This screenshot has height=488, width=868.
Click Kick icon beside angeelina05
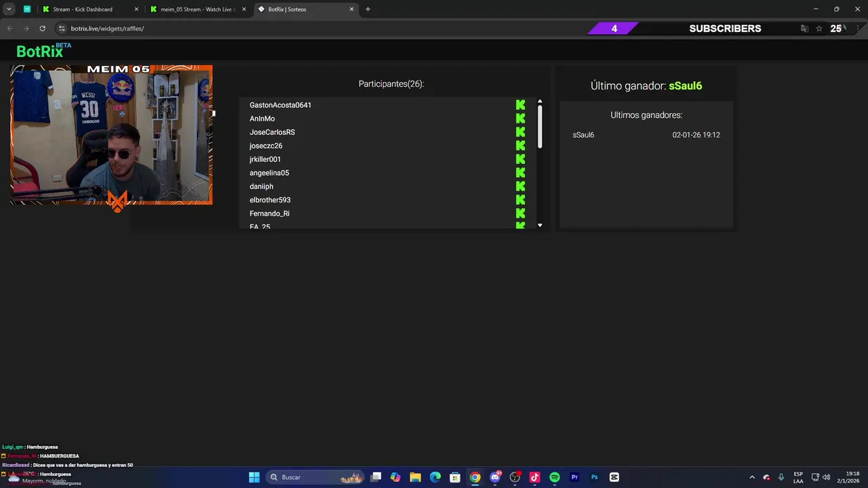coord(520,173)
